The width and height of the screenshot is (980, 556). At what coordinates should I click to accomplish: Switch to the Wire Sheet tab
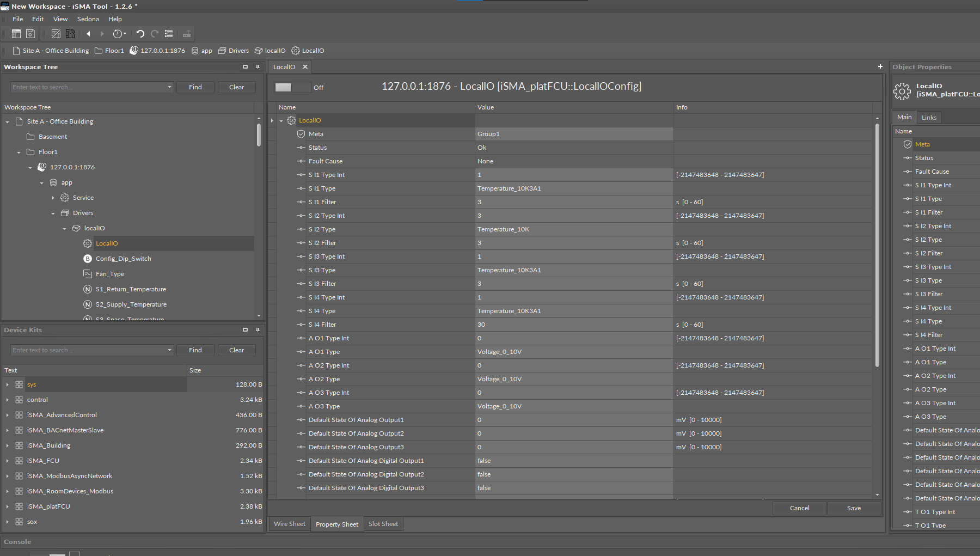[x=289, y=524]
